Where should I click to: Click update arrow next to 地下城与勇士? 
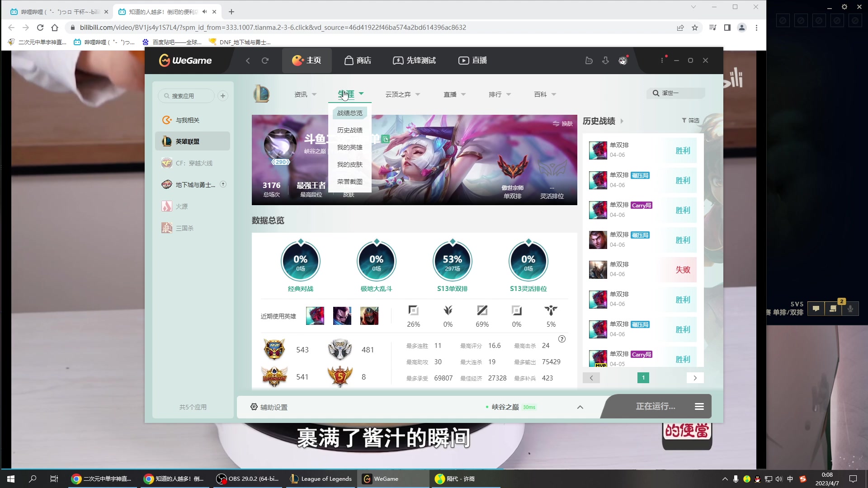(x=223, y=184)
